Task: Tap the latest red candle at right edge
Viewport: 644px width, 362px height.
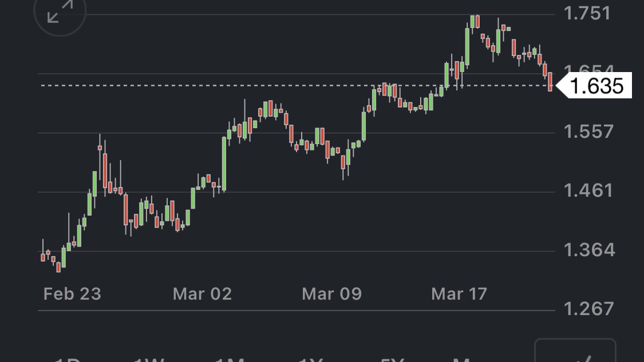Action: pyautogui.click(x=550, y=81)
